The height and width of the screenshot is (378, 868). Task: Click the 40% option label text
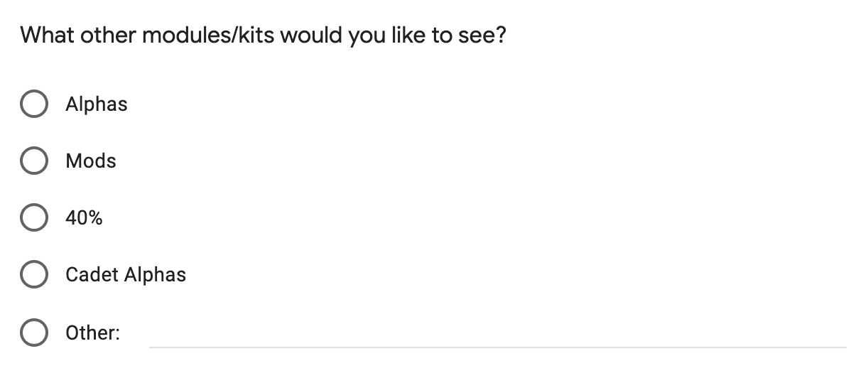pos(84,218)
